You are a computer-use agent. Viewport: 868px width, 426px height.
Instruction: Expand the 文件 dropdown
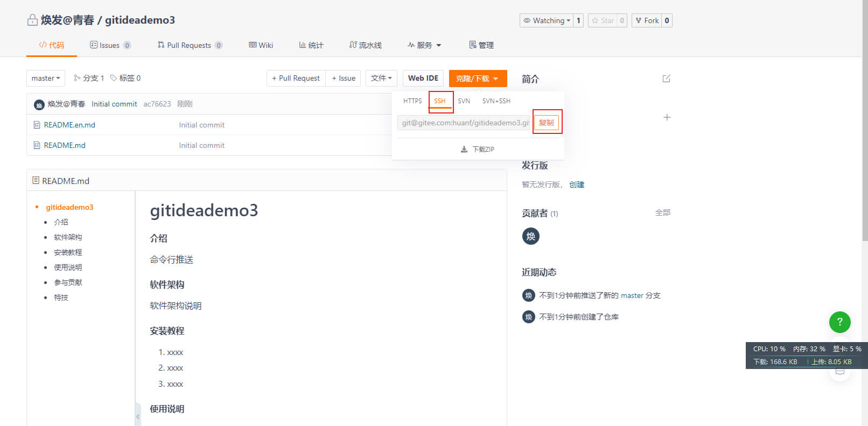pos(381,78)
